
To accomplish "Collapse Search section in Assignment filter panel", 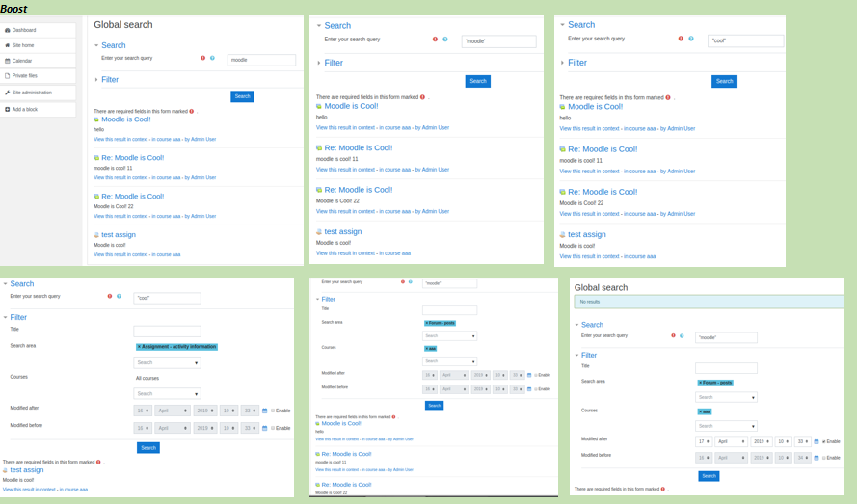I will coord(6,284).
